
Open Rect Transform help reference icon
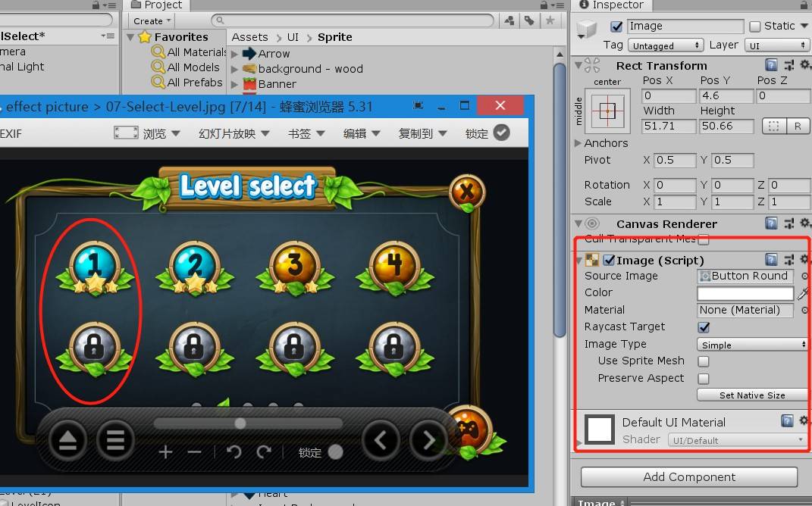click(771, 65)
